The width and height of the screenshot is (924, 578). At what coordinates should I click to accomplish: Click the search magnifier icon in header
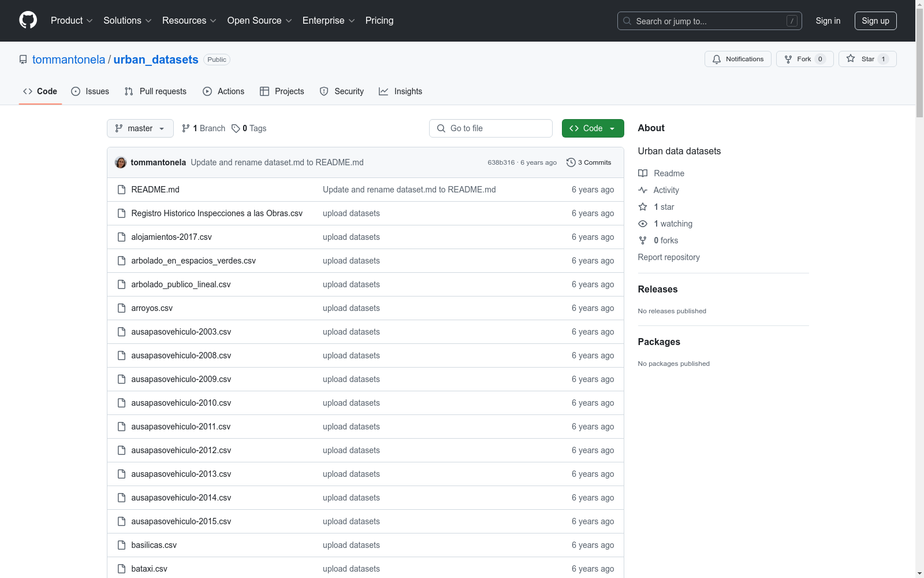click(627, 21)
